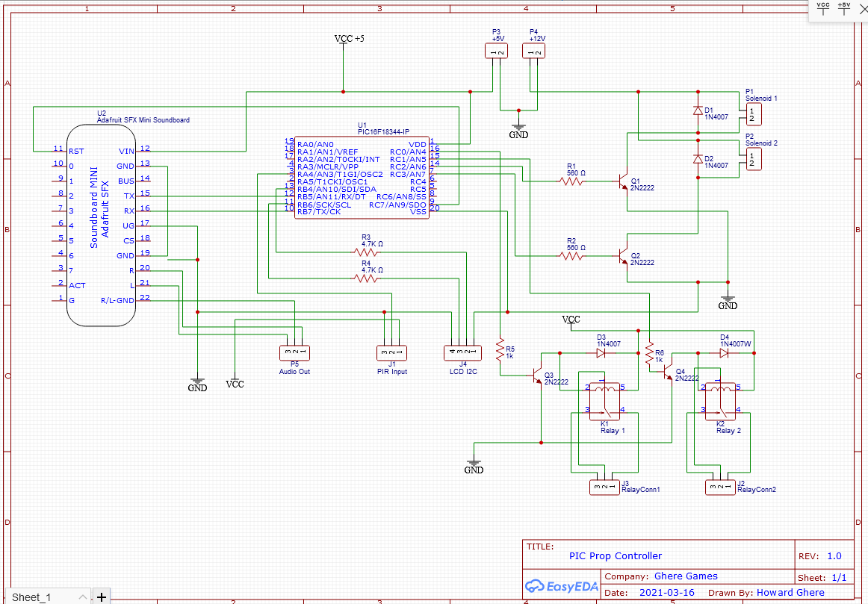Select the R5 1k resistor symbol
Viewport: 868px width, 604px height.
(x=500, y=349)
